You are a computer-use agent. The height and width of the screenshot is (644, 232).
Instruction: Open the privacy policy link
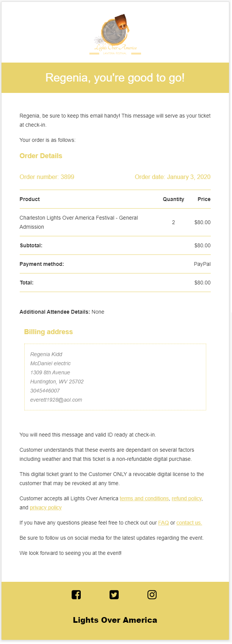pos(45,507)
